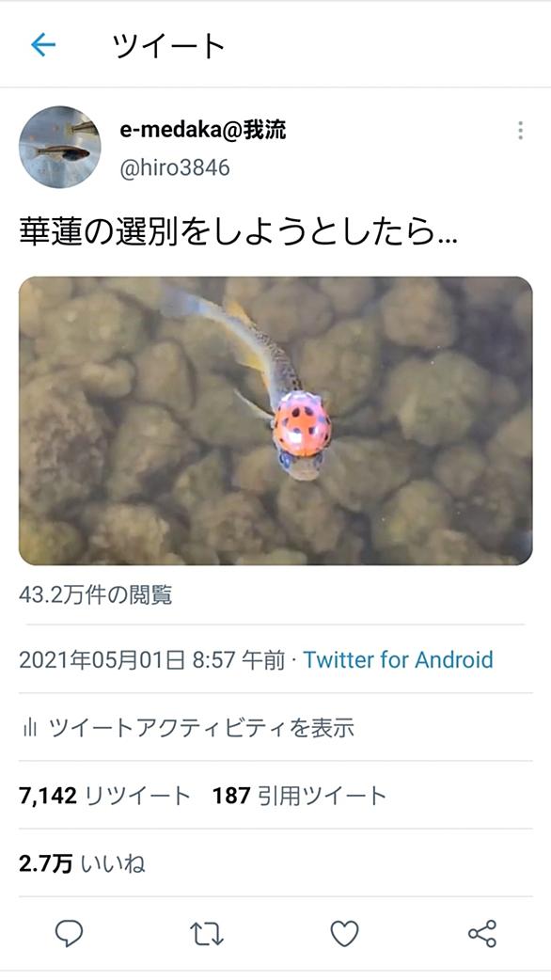The width and height of the screenshot is (551, 980).
Task: Click the ツイート header title
Action: tap(168, 46)
